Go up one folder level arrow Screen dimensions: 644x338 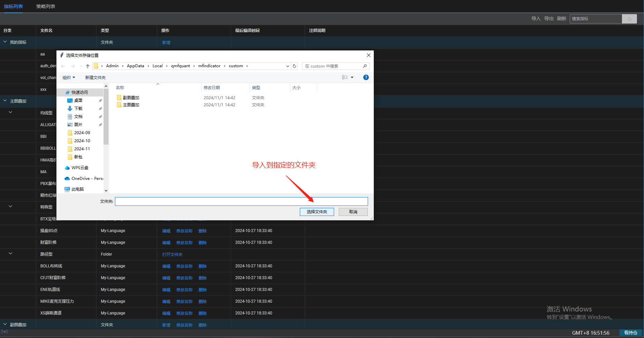pyautogui.click(x=88, y=66)
